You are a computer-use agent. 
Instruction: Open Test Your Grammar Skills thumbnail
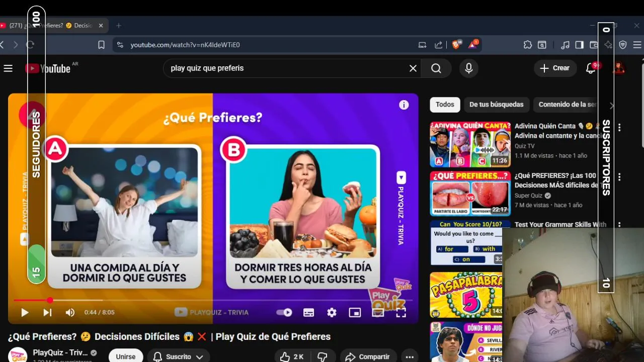[466, 243]
